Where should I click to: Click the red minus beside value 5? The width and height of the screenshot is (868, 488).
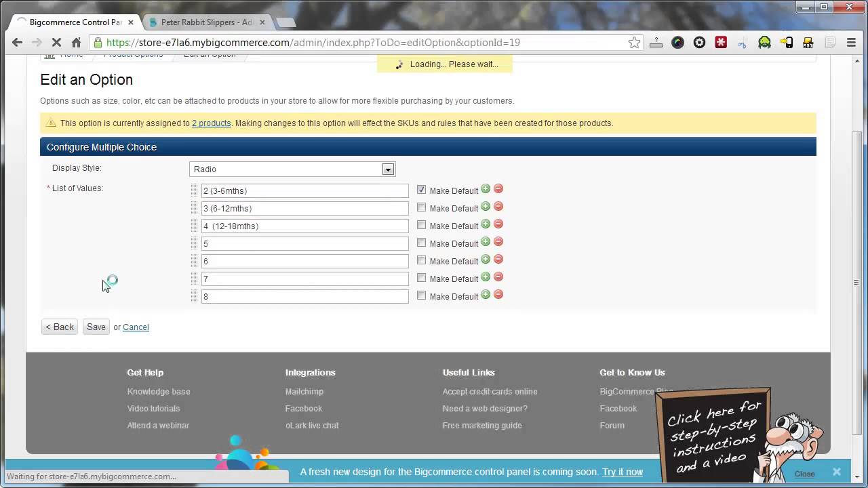pos(498,242)
